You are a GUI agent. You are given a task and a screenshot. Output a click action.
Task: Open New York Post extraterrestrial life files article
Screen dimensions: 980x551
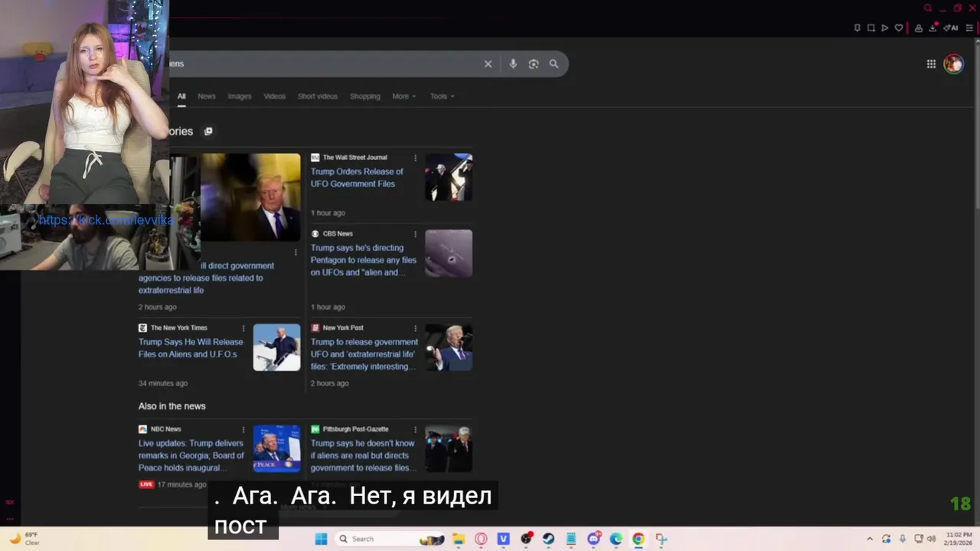pos(364,354)
